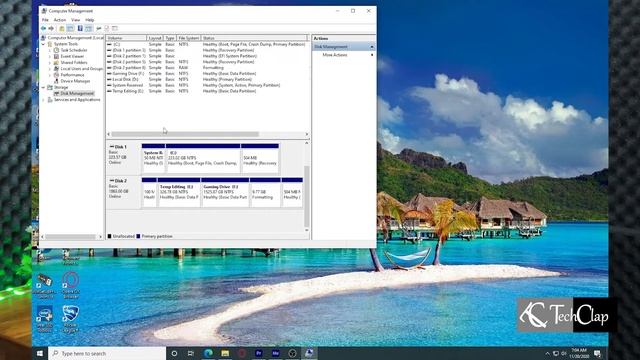
Task: Collapse the System Tools tree node
Action: [43, 44]
